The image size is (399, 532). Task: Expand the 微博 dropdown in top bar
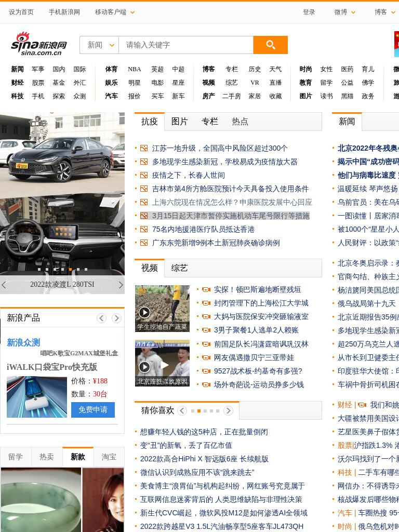pyautogui.click(x=353, y=12)
